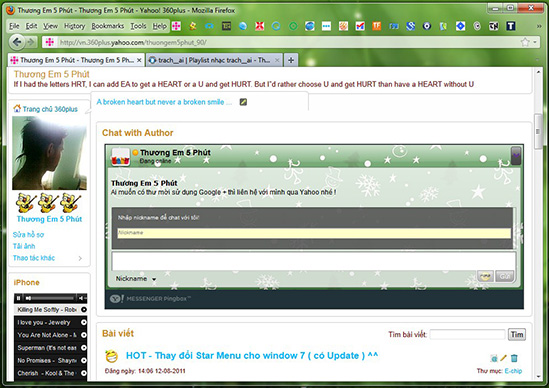Click the A broken heart status text
549x388 pixels.
pyautogui.click(x=164, y=102)
